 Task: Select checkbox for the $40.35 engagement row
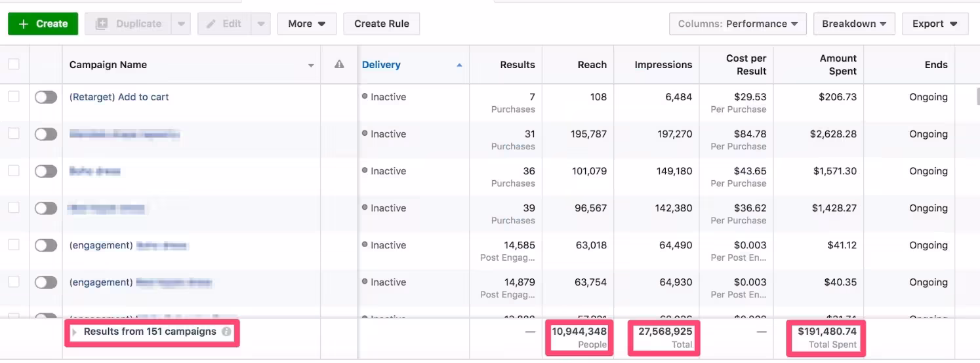point(14,282)
